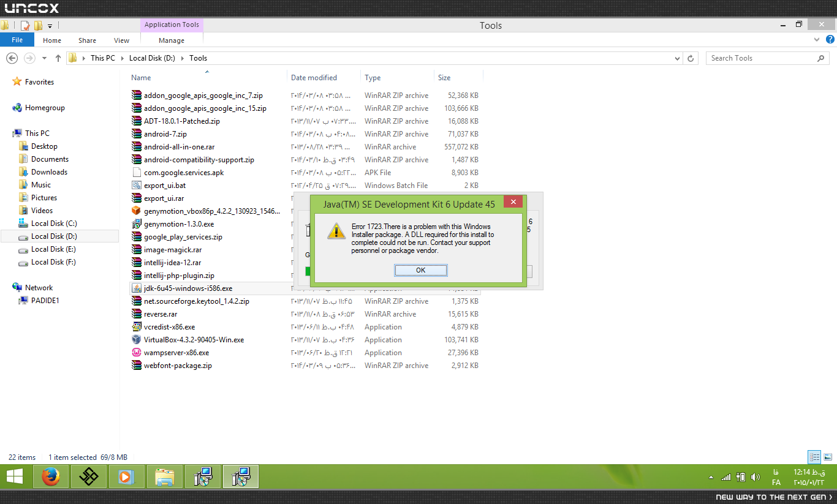Open Downloads folder in navigation pane
The height and width of the screenshot is (504, 837).
(x=49, y=172)
